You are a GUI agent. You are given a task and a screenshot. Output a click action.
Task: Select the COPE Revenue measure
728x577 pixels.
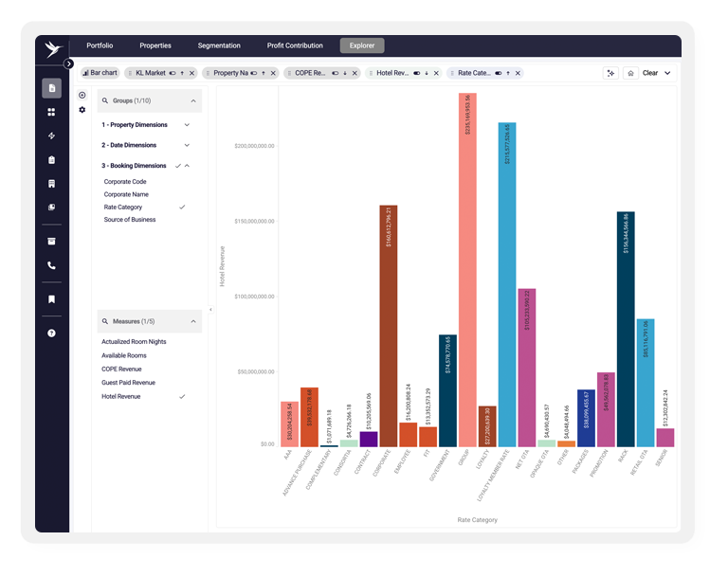[121, 370]
